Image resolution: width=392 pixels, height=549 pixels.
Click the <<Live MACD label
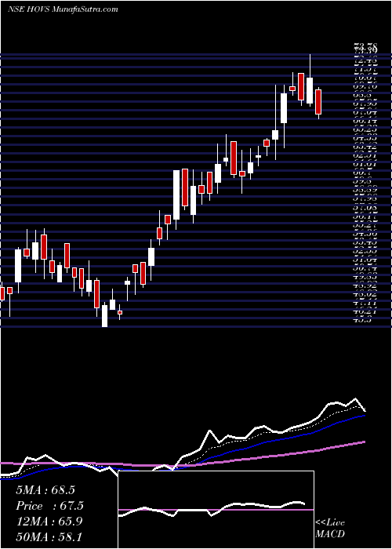point(330,528)
